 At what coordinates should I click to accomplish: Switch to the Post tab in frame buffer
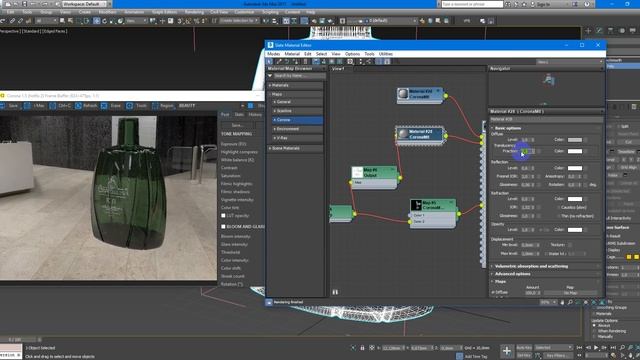pos(225,115)
